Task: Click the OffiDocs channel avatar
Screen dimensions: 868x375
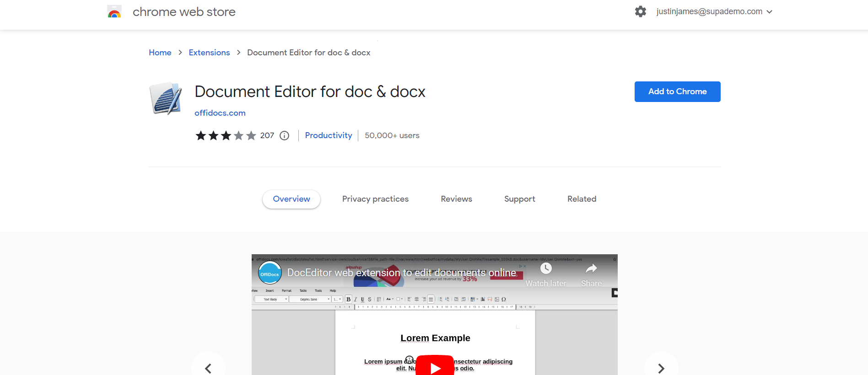Action: click(270, 273)
